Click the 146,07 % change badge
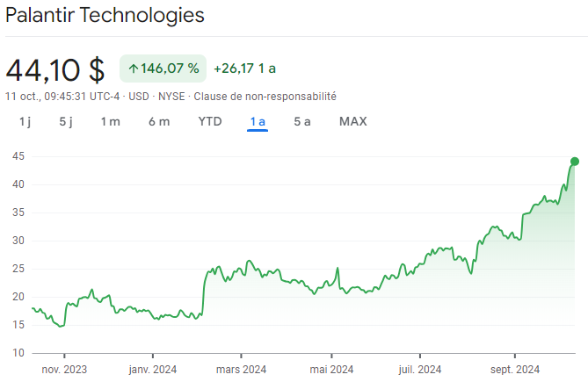The image size is (588, 389). tap(163, 68)
